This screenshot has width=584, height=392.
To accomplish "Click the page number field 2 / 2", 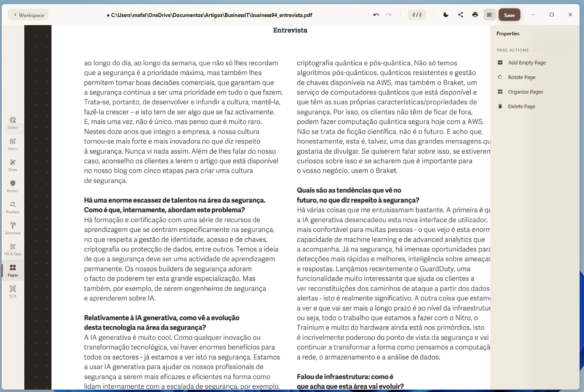I will [x=417, y=15].
